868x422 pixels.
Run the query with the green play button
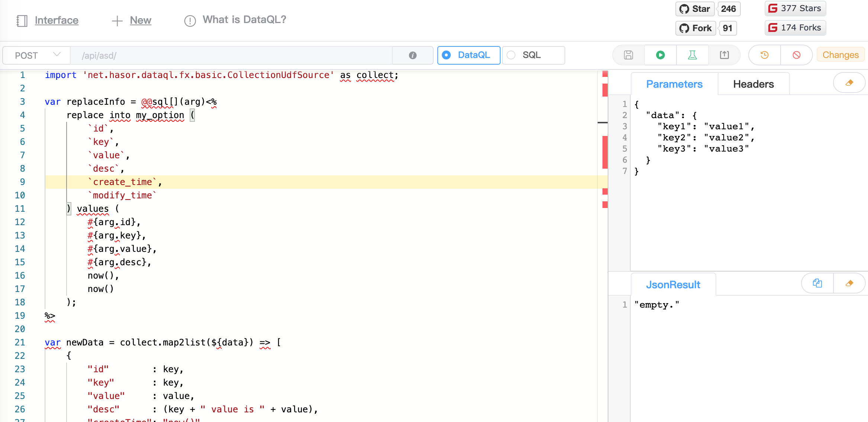[660, 55]
